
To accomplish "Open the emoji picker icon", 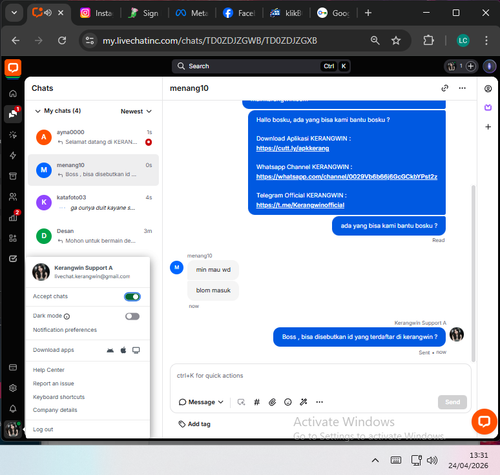I will coord(288,402).
